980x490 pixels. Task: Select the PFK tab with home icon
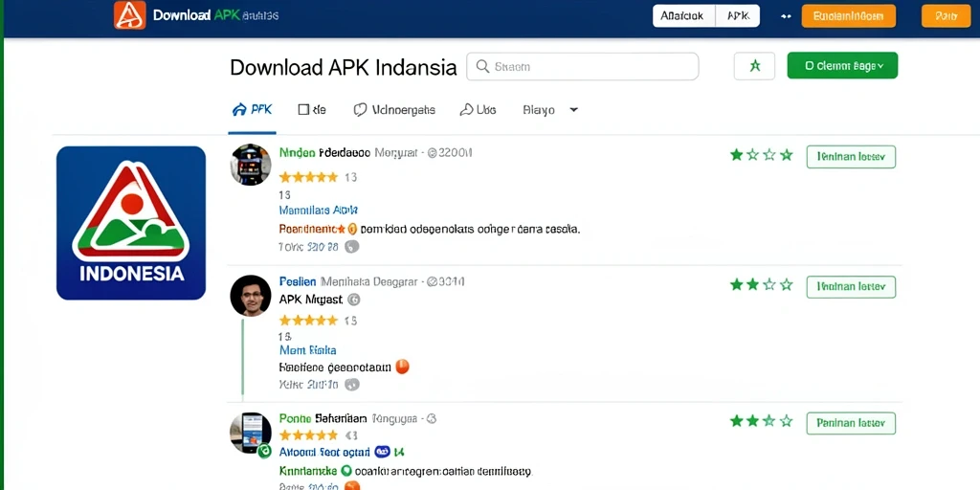pyautogui.click(x=252, y=110)
